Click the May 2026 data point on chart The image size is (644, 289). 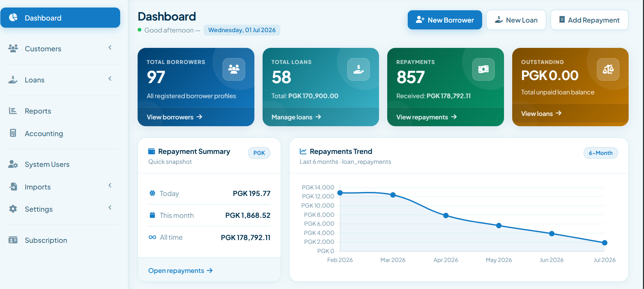[x=499, y=226]
